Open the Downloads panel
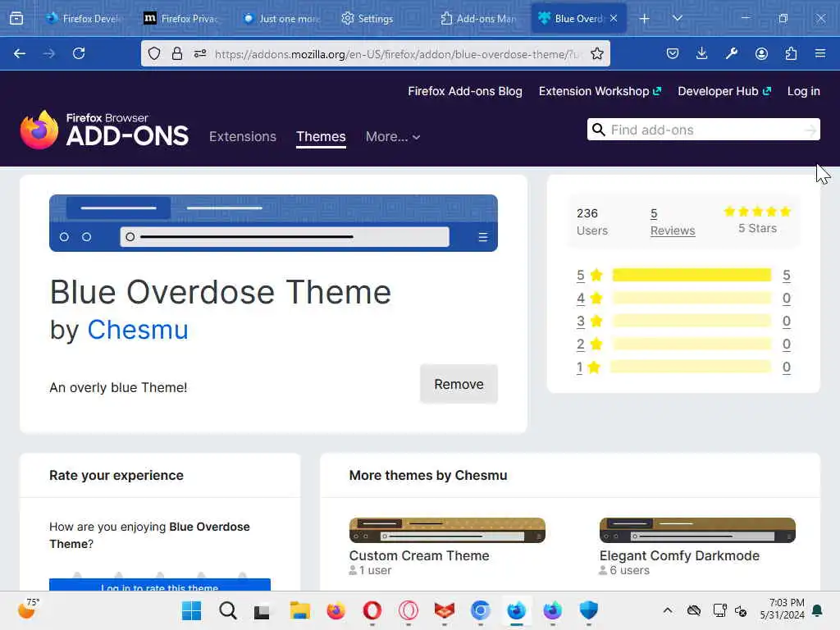 click(702, 53)
